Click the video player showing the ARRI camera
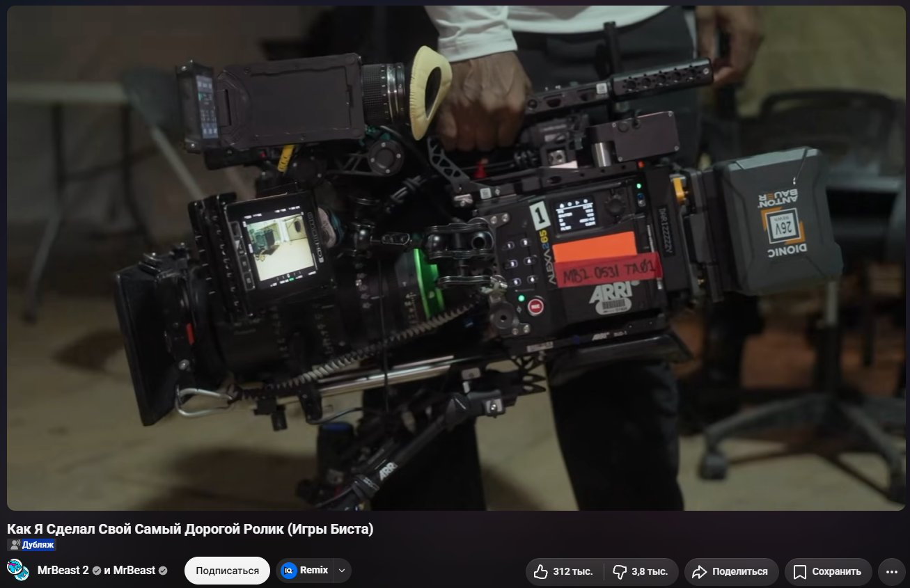The width and height of the screenshot is (910, 588). point(456,258)
